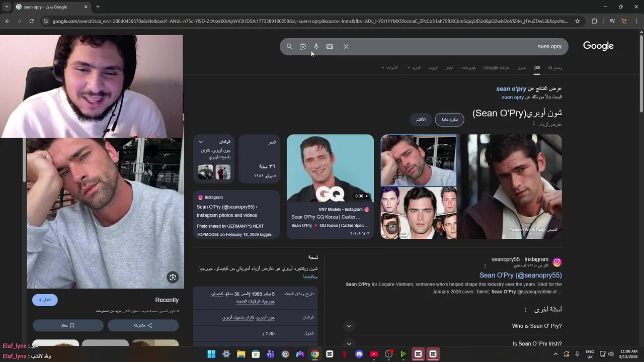Image resolution: width=644 pixels, height=362 pixels.
Task: Go back to previous page in Chrome
Action: click(x=7, y=21)
